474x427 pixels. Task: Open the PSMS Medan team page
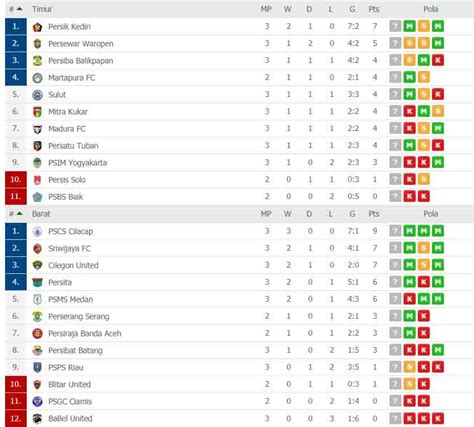pyautogui.click(x=71, y=299)
